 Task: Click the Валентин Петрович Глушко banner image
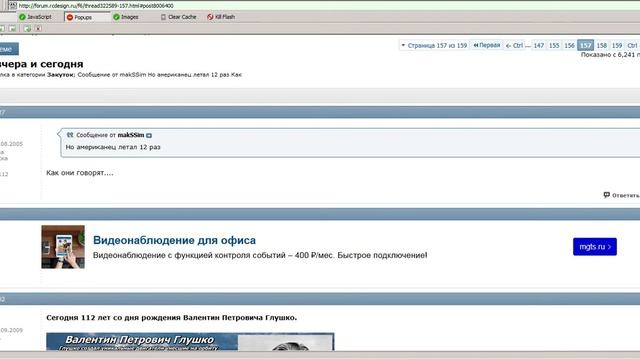tap(190, 342)
